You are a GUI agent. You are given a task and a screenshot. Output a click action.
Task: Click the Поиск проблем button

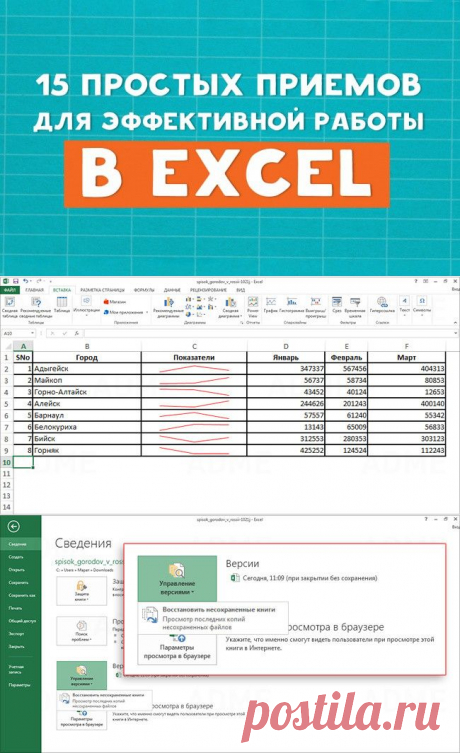pyautogui.click(x=82, y=631)
